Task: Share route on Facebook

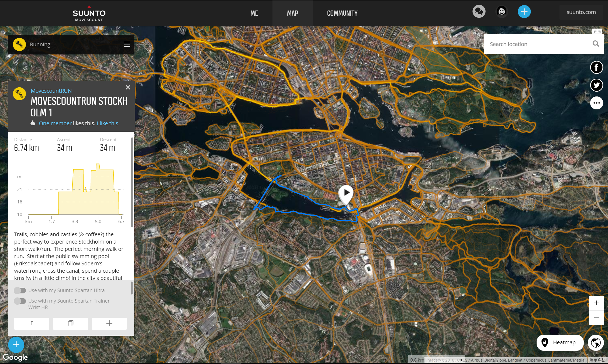Action: pyautogui.click(x=596, y=67)
